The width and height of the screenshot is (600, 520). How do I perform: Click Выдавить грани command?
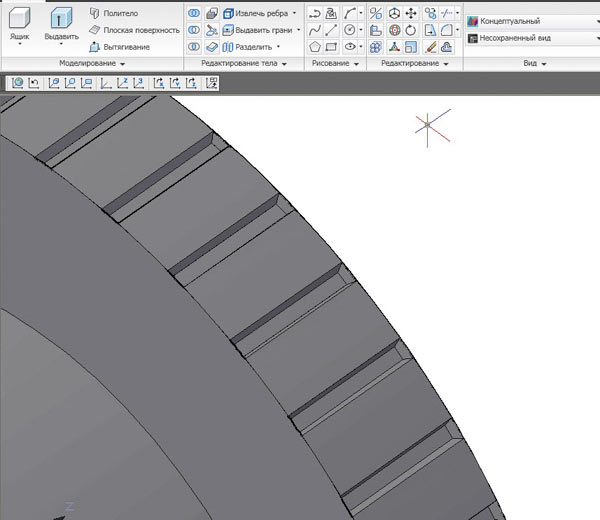pos(258,30)
